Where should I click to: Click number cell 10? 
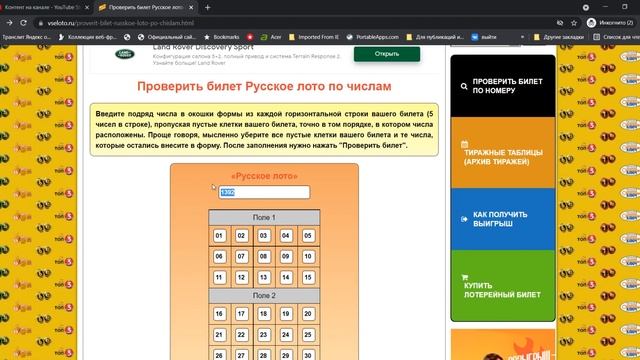[308, 256]
